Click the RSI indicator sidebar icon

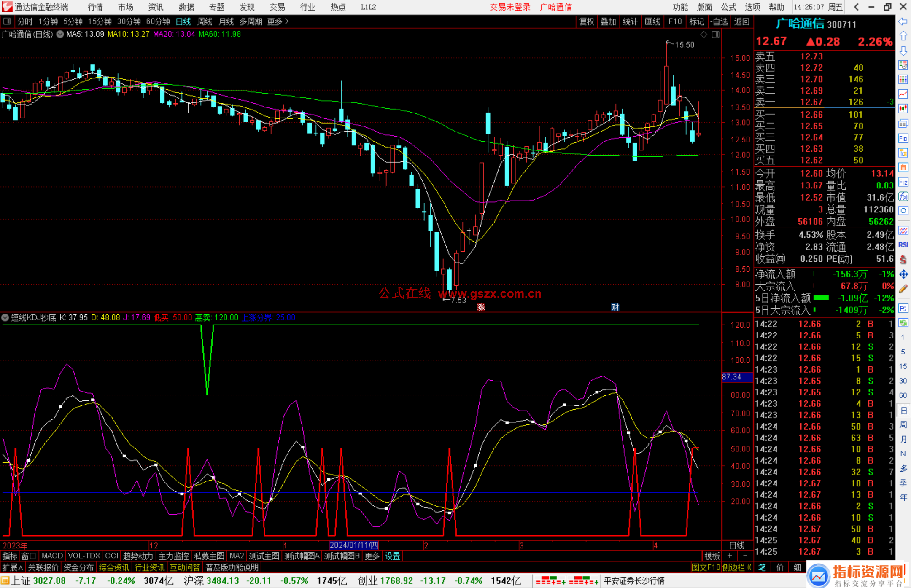[x=903, y=245]
